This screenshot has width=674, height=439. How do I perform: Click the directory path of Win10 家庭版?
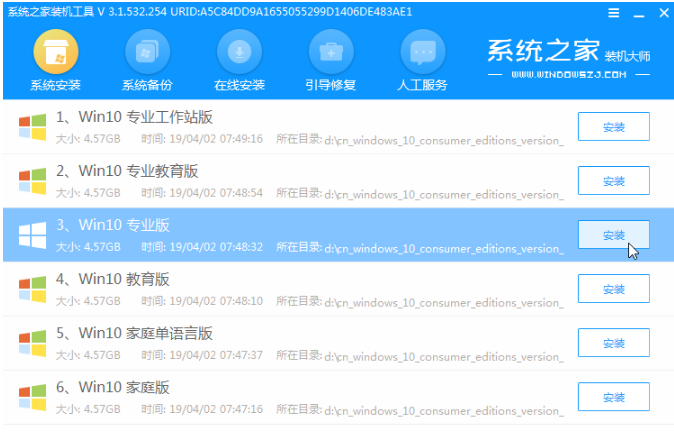(444, 411)
